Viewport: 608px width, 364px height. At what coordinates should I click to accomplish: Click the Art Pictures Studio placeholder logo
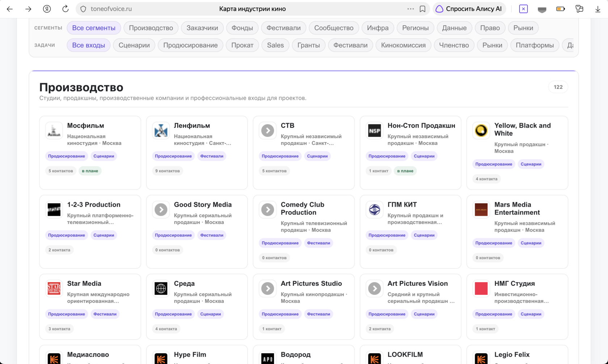click(267, 288)
